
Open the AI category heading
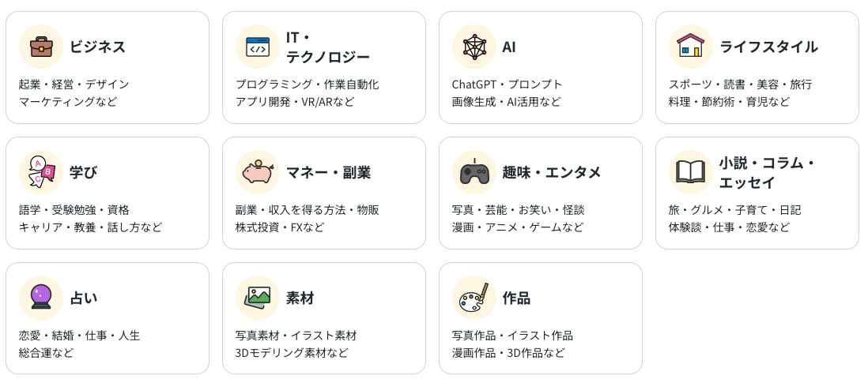pos(509,47)
